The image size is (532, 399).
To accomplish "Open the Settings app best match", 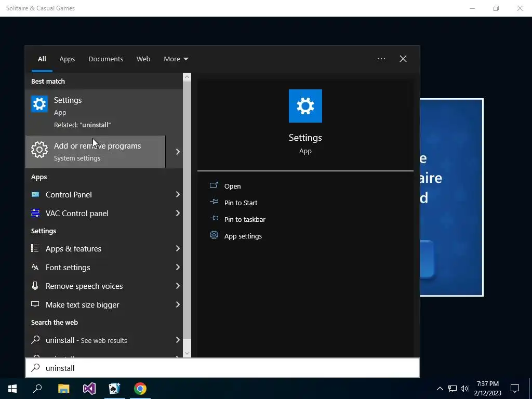I will point(104,112).
